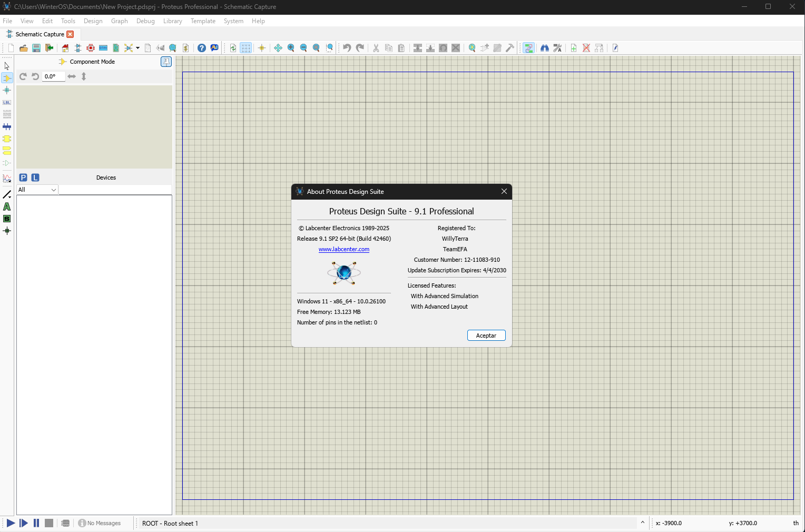Click the rotation angle 0.0° field
Screen dimensions: 805x532
tap(54, 76)
